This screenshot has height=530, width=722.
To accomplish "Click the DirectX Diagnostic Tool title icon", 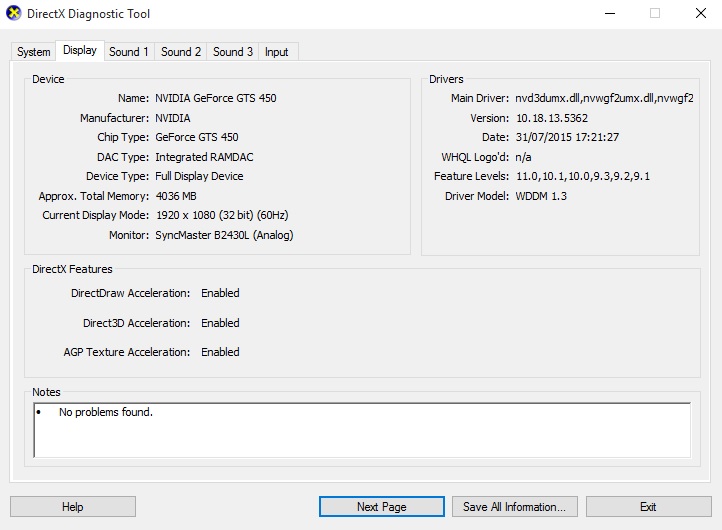I will [x=14, y=13].
